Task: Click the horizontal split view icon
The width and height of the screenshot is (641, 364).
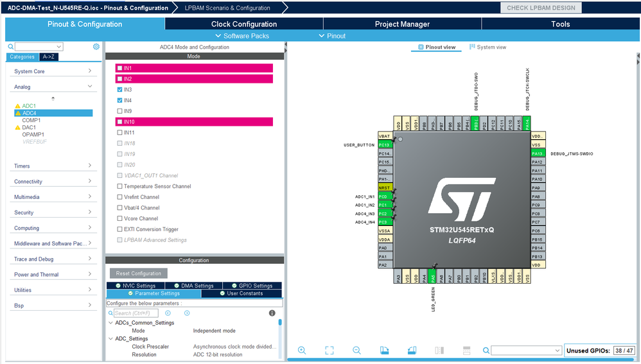Action: tap(466, 350)
